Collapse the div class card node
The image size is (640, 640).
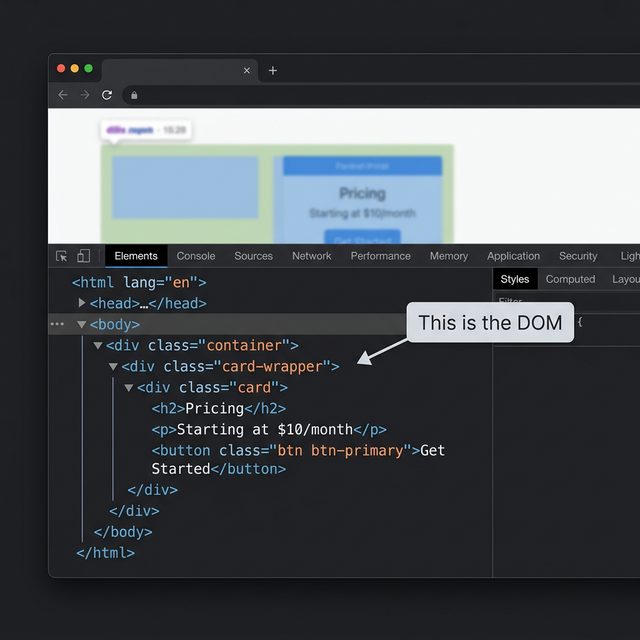129,388
